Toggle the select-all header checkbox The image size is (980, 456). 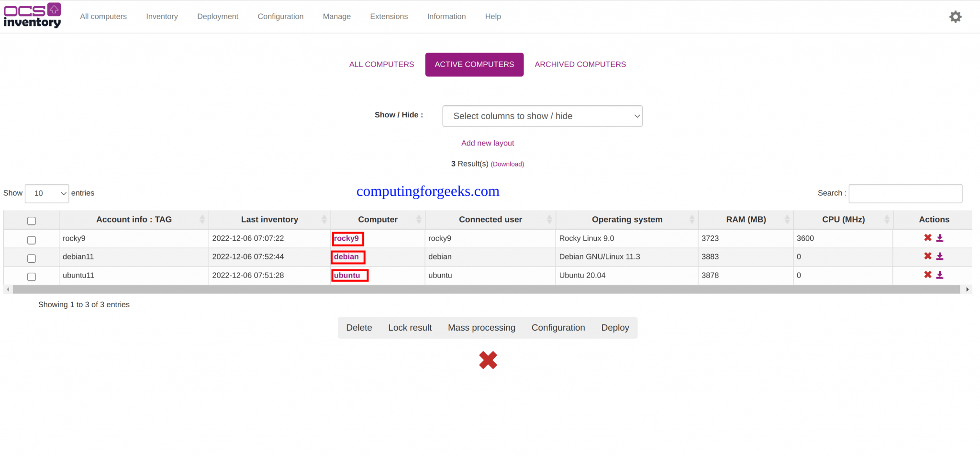pos(32,221)
